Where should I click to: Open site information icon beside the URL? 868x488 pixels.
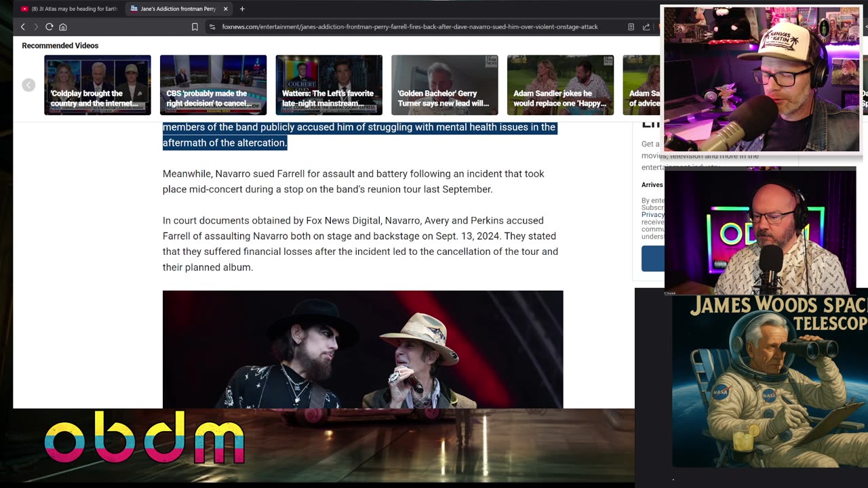[212, 27]
